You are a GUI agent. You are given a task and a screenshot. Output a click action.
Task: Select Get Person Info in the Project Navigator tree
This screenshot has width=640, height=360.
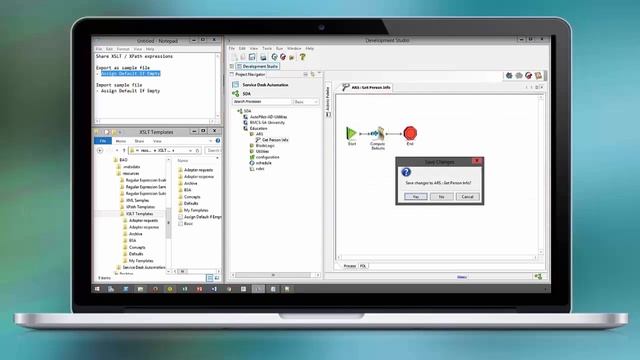pyautogui.click(x=275, y=140)
